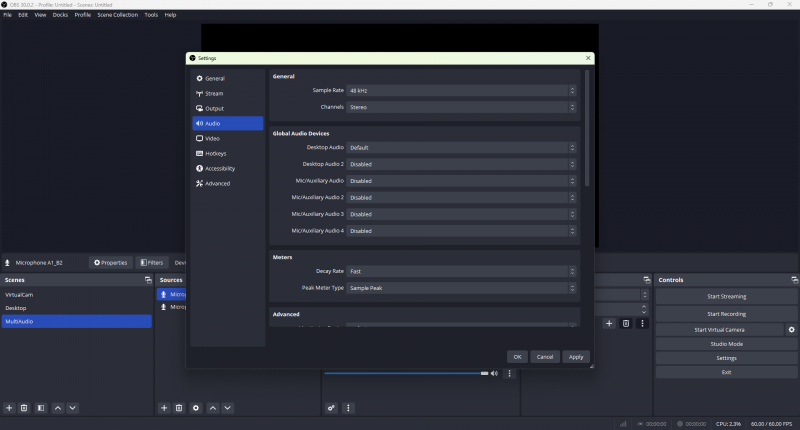Add a new scene with plus icon
The width and height of the screenshot is (800, 430).
click(x=9, y=408)
